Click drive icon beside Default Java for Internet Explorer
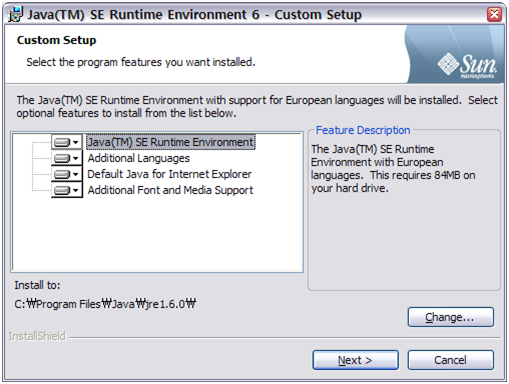The image size is (509, 384). pos(62,174)
